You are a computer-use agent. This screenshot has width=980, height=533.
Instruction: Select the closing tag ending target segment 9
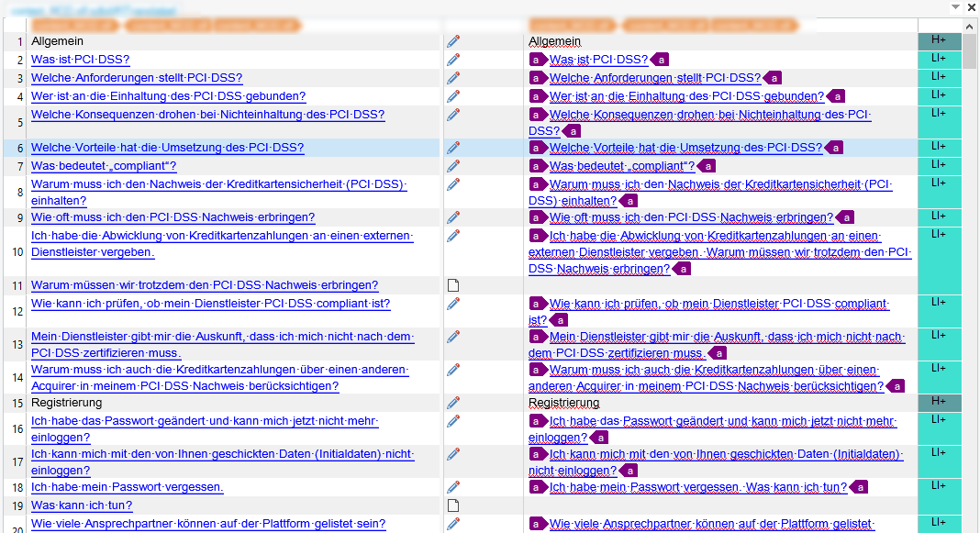tap(845, 217)
